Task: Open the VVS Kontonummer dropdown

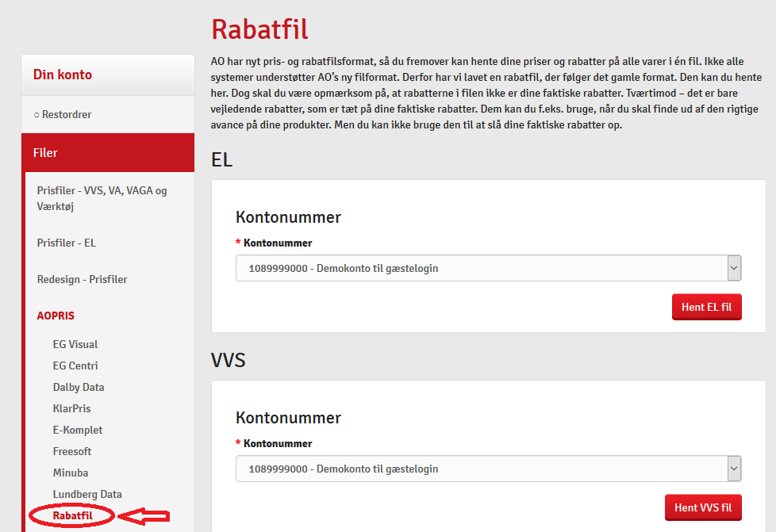Action: point(489,469)
